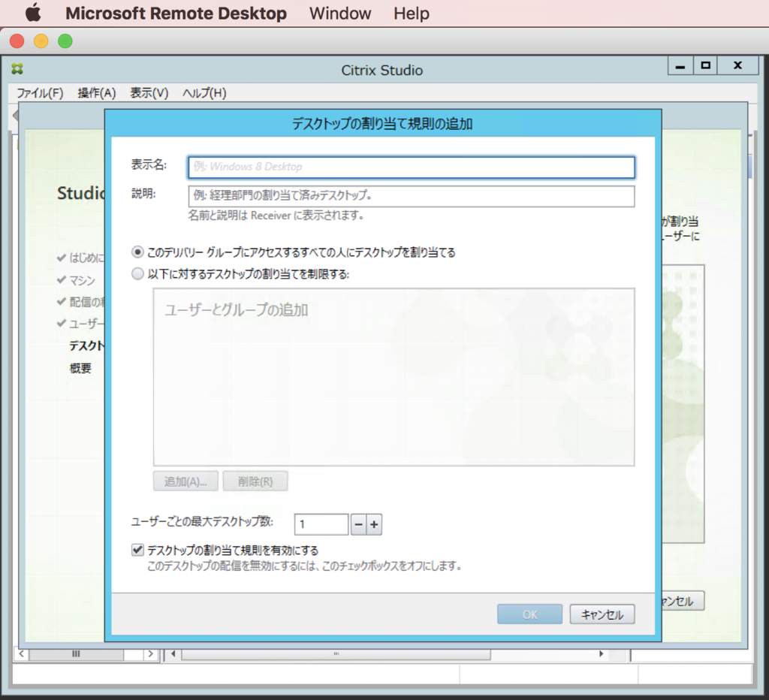This screenshot has height=700, width=769.
Task: Click the 削除(R) button
Action: [x=255, y=481]
